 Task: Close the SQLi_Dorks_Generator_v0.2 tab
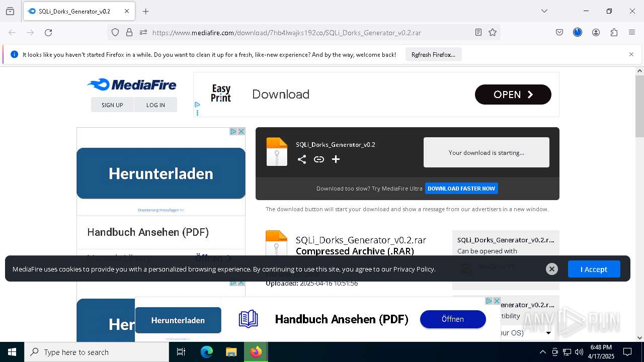(127, 11)
